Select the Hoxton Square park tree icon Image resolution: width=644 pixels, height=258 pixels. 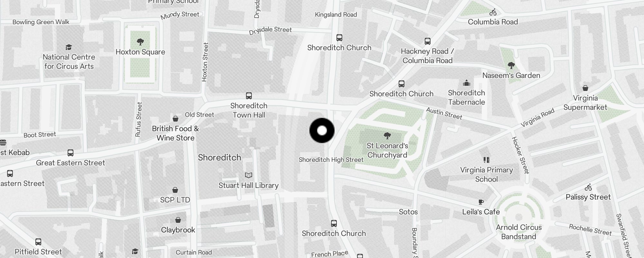pyautogui.click(x=140, y=42)
